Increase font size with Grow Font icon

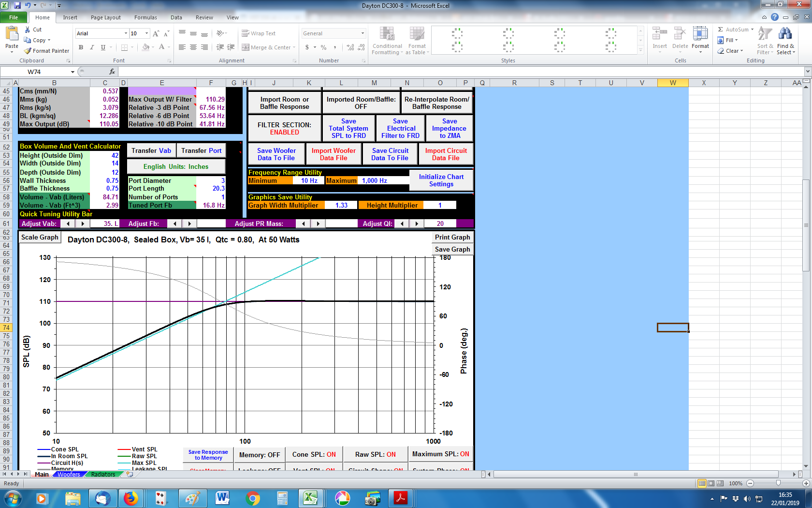[156, 33]
